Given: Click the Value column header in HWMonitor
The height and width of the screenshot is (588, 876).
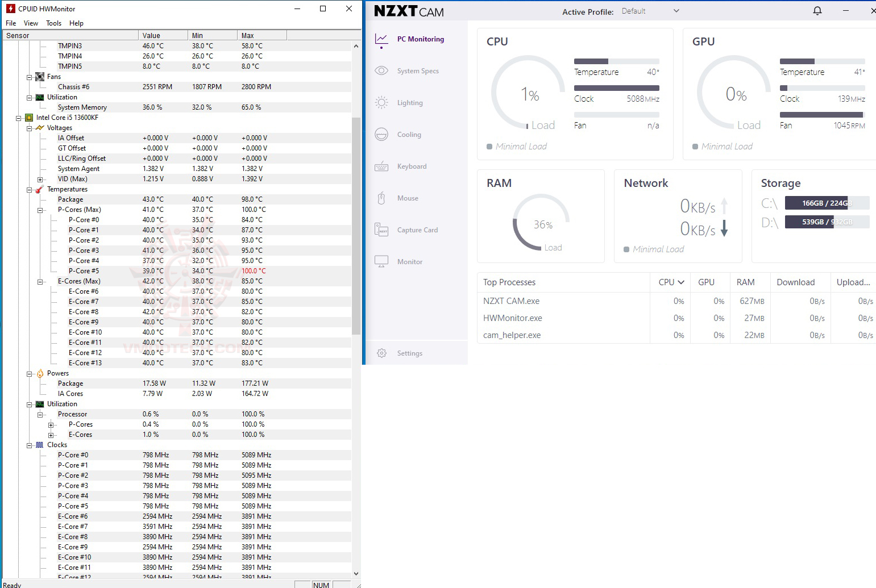Looking at the screenshot, I should click(x=163, y=35).
